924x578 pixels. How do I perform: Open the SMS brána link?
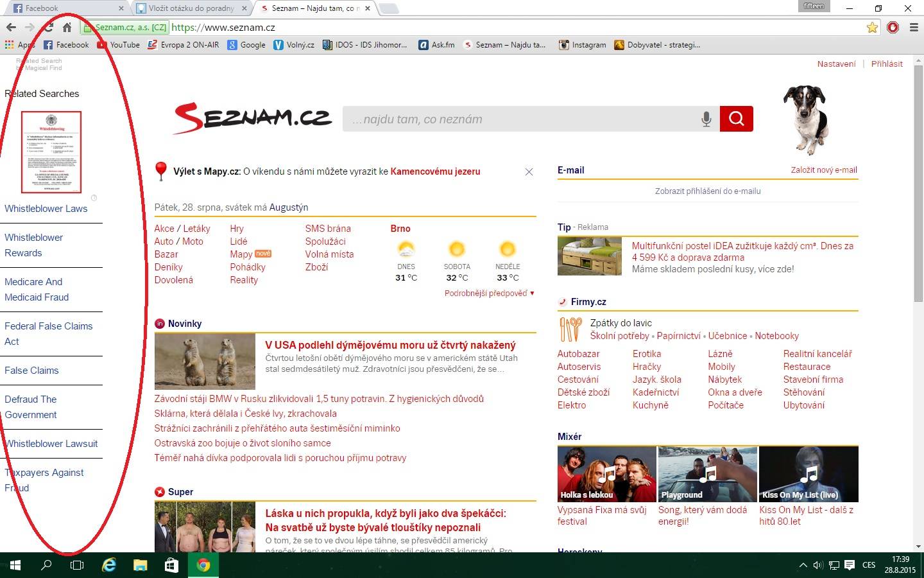[328, 229]
